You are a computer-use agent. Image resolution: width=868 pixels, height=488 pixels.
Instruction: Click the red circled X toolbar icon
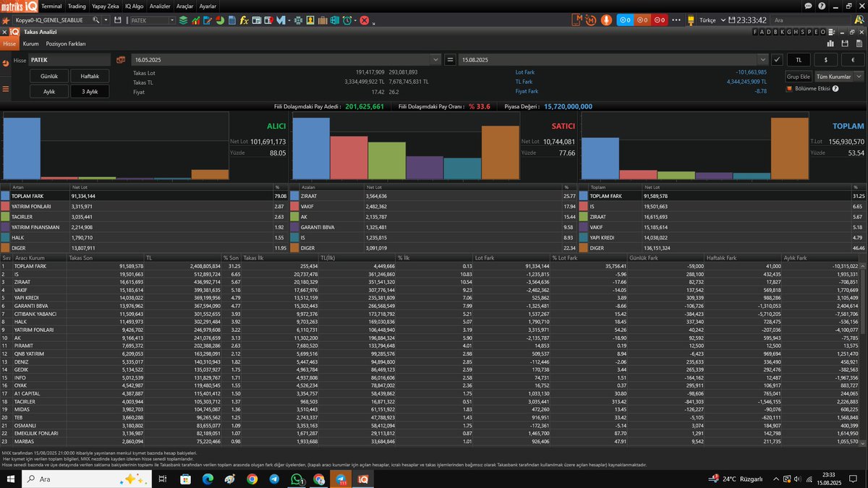coord(365,20)
